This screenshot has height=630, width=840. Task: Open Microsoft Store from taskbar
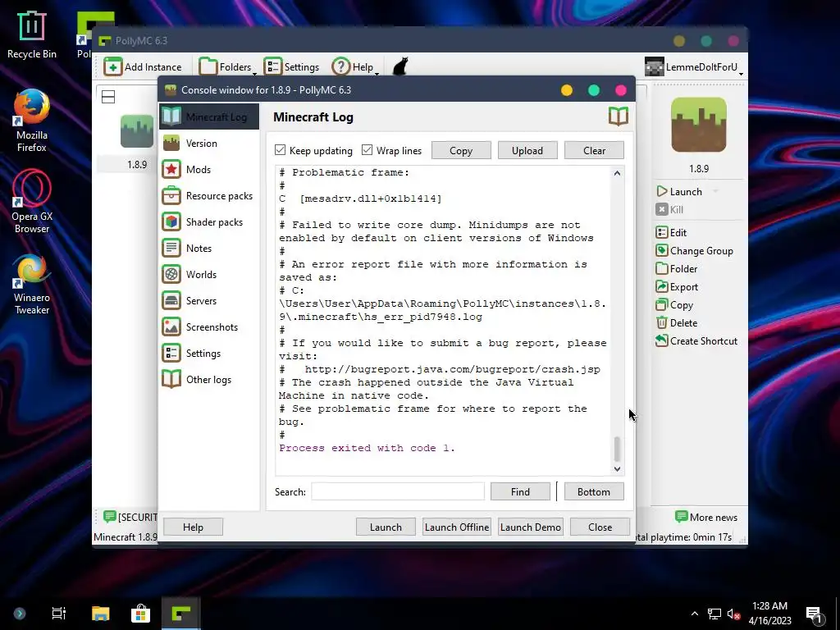point(140,614)
